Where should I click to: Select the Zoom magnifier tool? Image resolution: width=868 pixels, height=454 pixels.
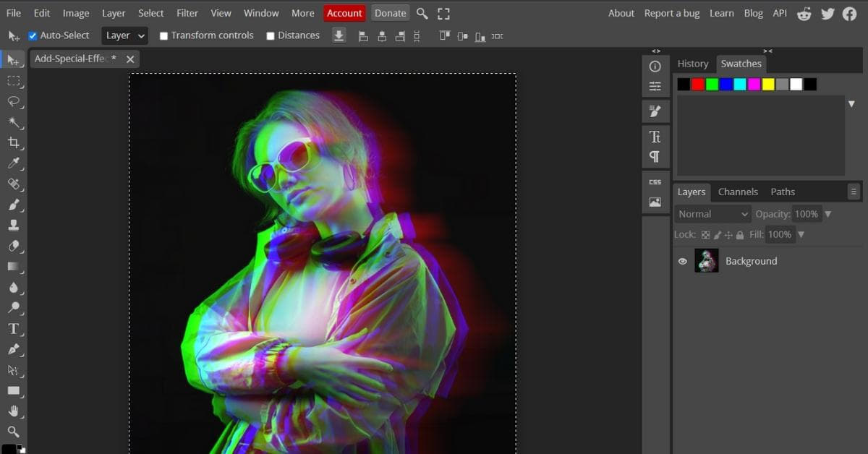click(13, 432)
